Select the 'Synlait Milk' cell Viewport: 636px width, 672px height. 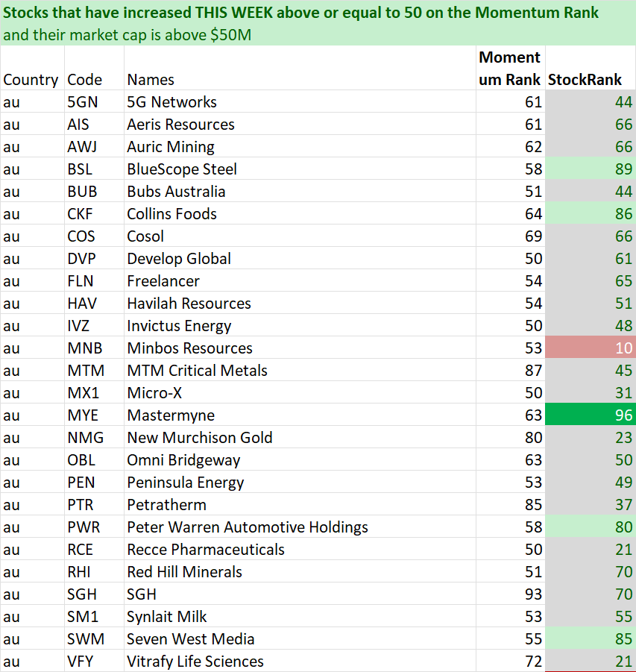[300, 616]
